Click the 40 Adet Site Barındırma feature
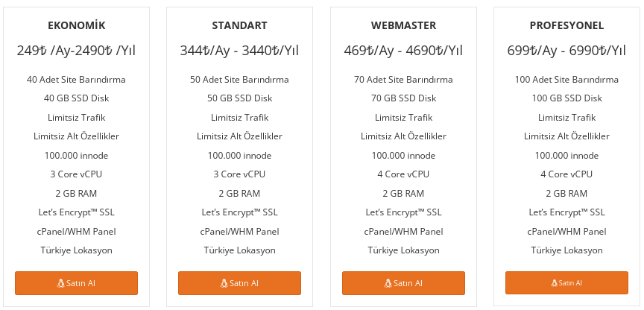Viewport: 644px width, 310px height. click(76, 79)
